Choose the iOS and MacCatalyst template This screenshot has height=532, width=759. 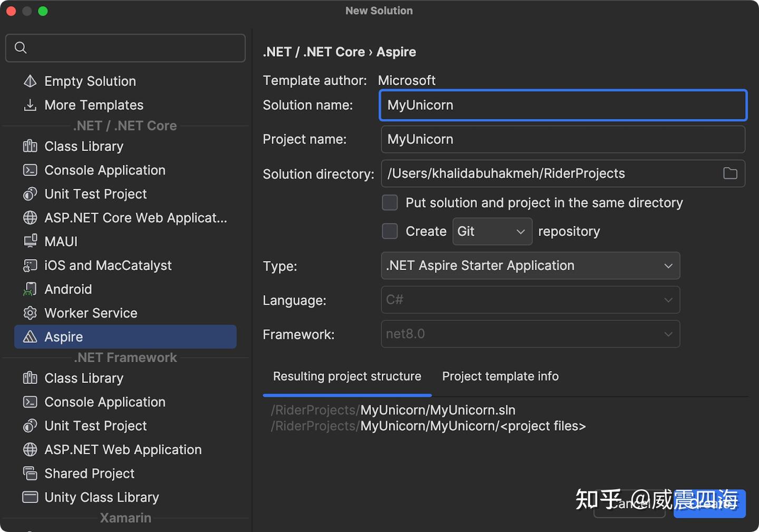[x=107, y=265]
